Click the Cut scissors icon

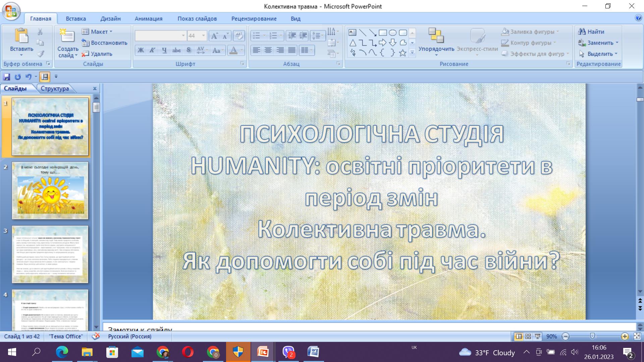[x=40, y=32]
